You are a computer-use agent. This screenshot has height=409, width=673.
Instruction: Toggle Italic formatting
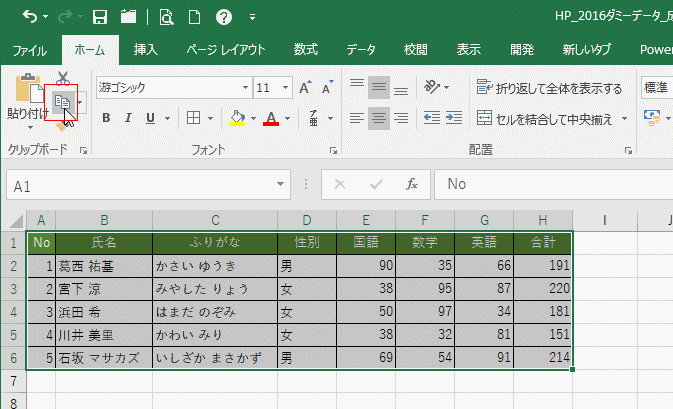click(128, 118)
